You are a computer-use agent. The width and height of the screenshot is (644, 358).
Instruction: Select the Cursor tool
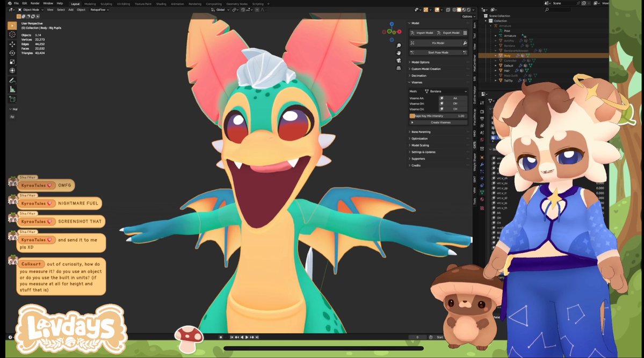(12, 35)
